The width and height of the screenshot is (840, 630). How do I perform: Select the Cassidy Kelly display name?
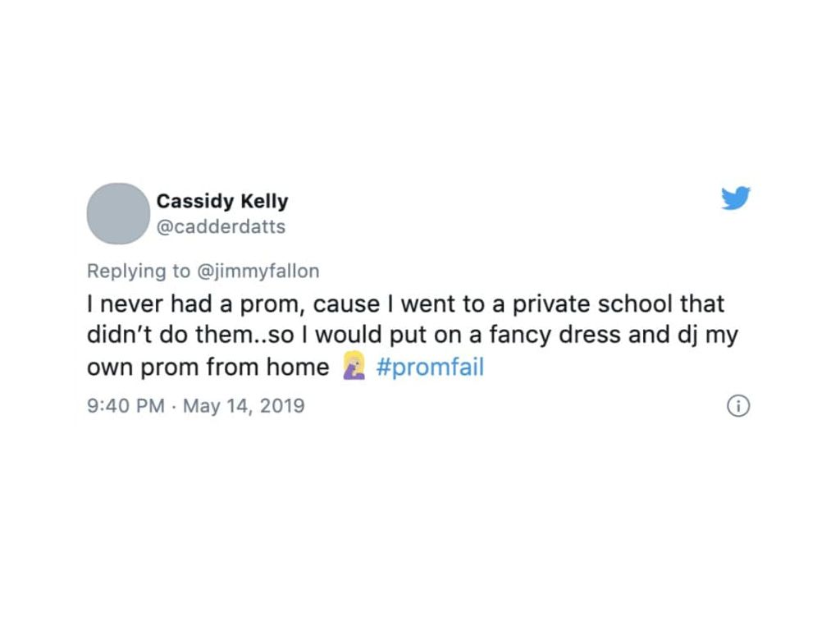[x=223, y=201]
